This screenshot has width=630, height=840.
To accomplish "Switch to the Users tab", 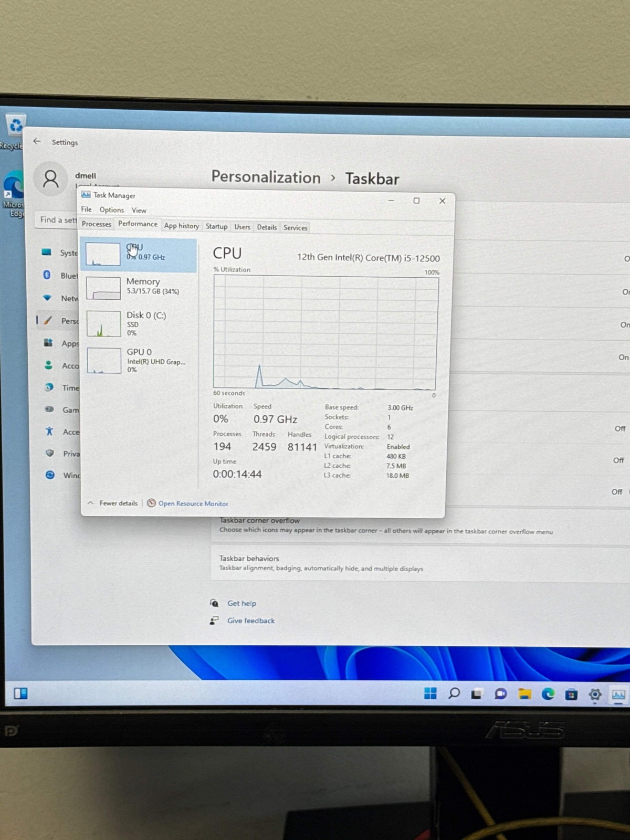I will [x=242, y=227].
